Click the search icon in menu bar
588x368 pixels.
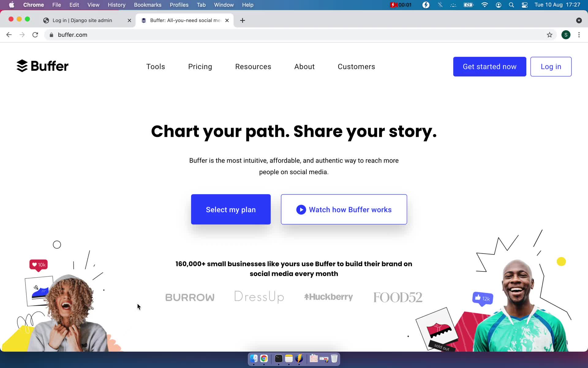coord(511,5)
